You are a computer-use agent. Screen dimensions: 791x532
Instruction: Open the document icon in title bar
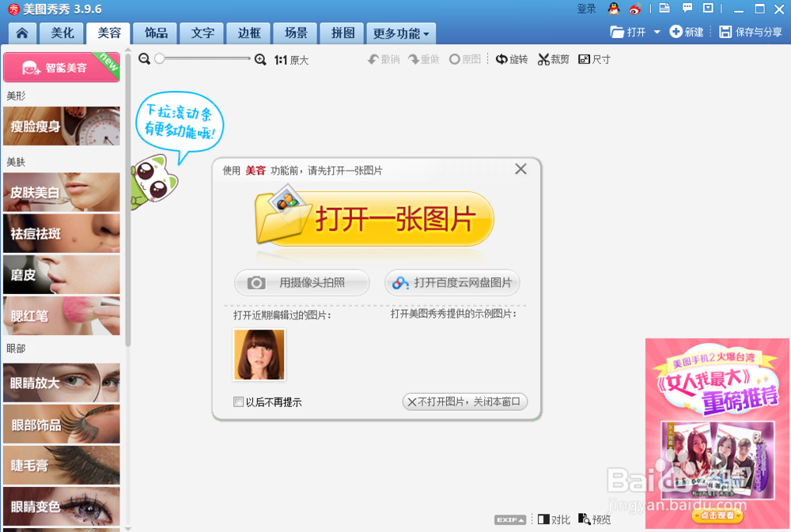[665, 8]
